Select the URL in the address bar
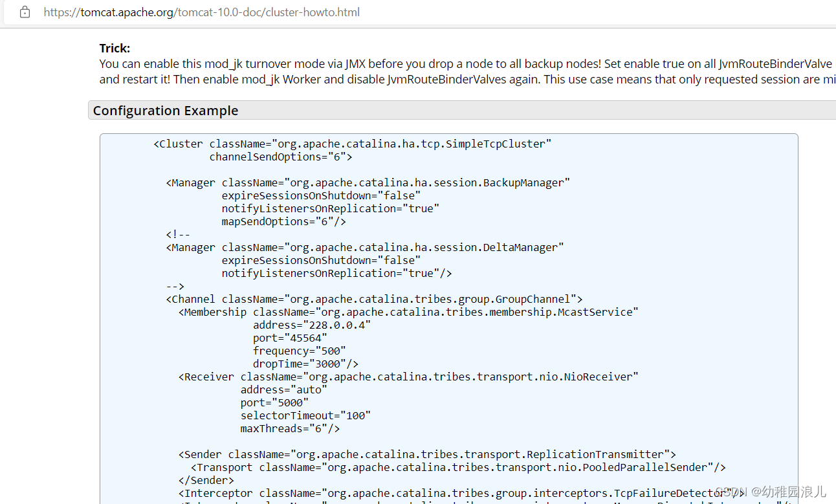Image resolution: width=836 pixels, height=504 pixels. click(x=202, y=12)
